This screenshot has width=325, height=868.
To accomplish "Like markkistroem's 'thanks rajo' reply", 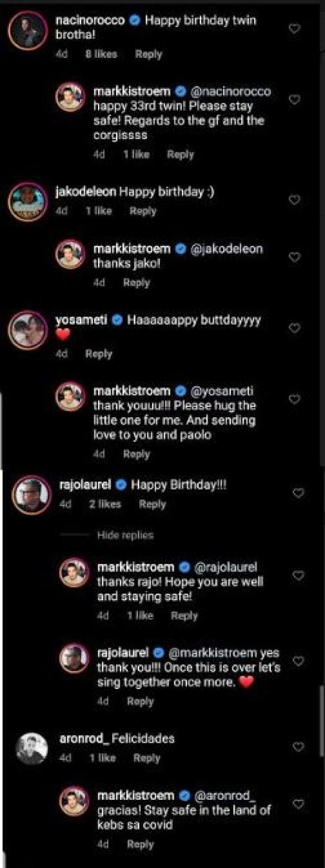I will (x=298, y=576).
